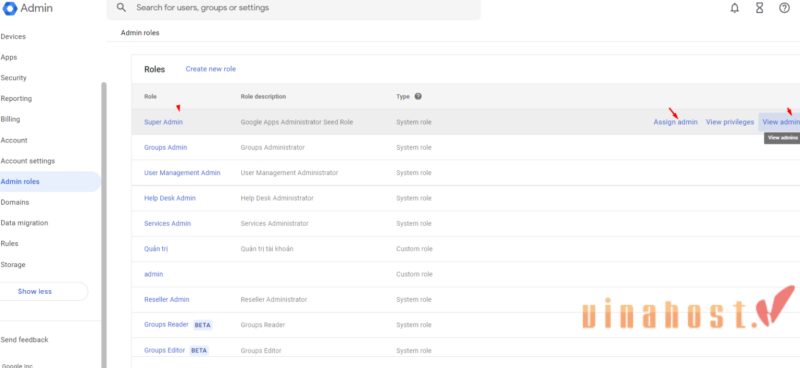The width and height of the screenshot is (800, 368).
Task: Click the Type column header
Action: pyautogui.click(x=403, y=96)
